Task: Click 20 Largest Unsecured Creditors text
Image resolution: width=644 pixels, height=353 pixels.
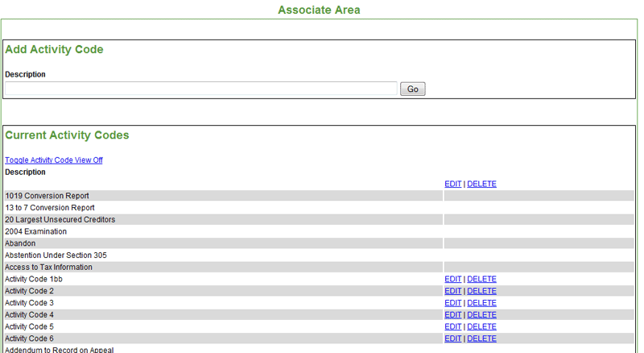Action: (x=60, y=220)
